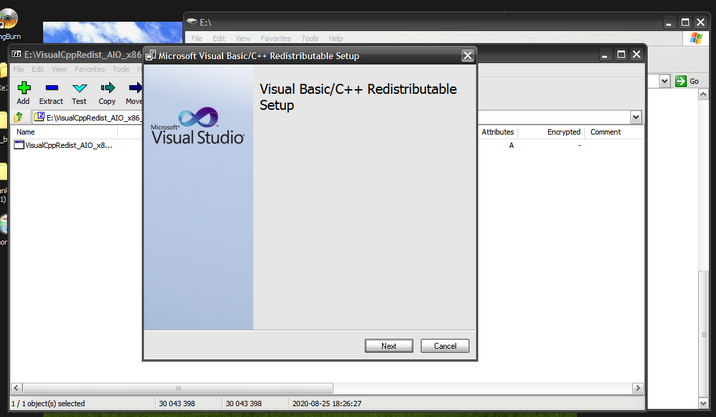The image size is (716, 417).
Task: Click the 7-Zip horizontal scrollbar thumb
Action: coord(178,388)
